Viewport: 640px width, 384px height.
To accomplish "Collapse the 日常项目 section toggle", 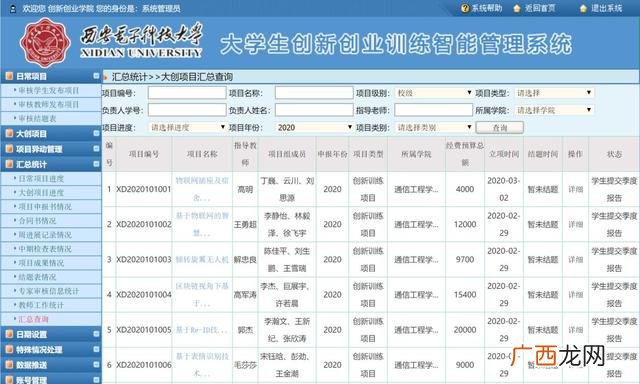I will coord(96,75).
